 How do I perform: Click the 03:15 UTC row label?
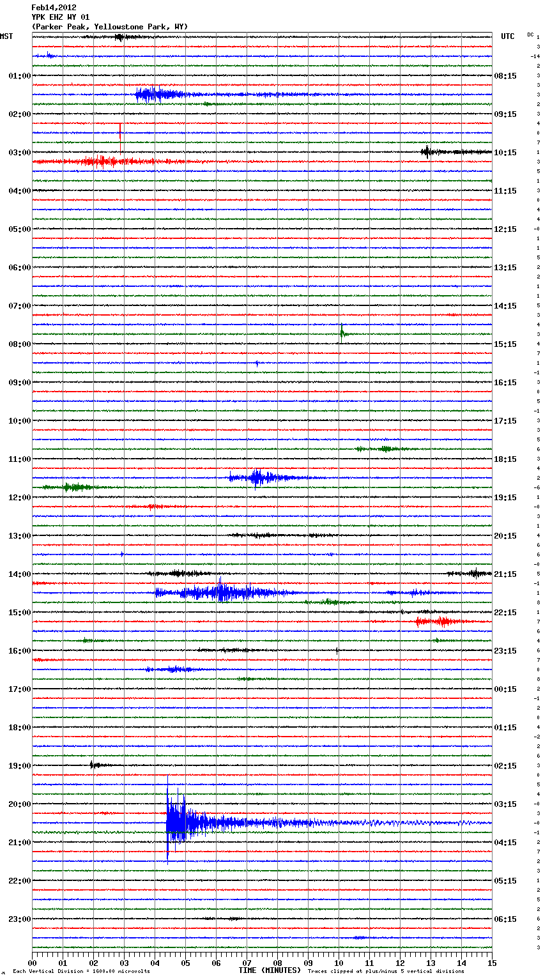505,804
